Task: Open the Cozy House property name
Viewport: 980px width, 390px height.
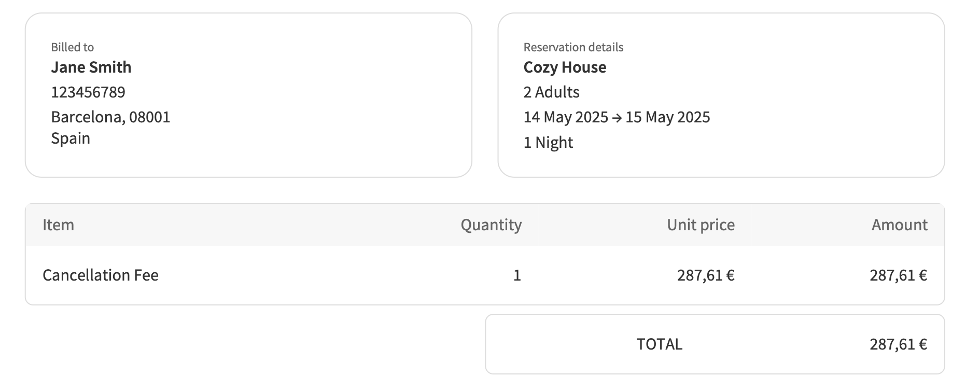Action: point(565,67)
